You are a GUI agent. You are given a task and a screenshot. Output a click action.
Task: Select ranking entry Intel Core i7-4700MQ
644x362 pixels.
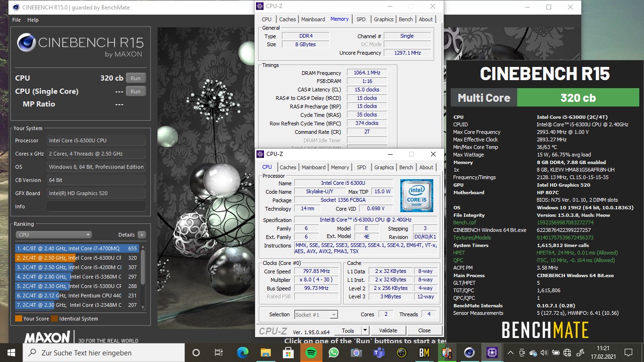click(76, 248)
